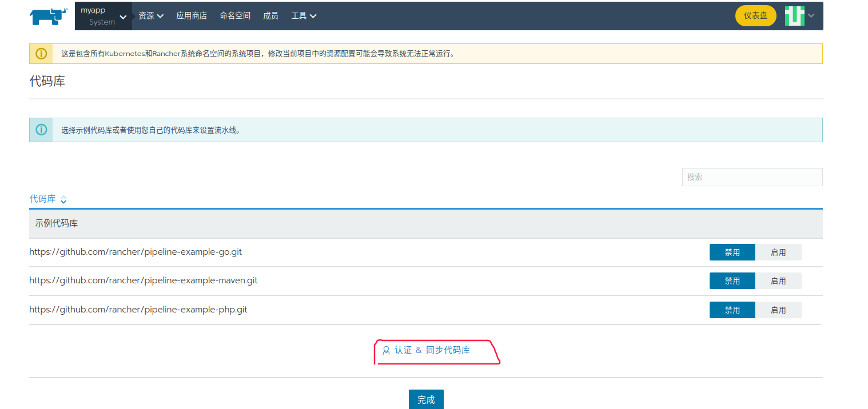Expand the 工具 menu
This screenshot has height=409, width=868.
(304, 16)
